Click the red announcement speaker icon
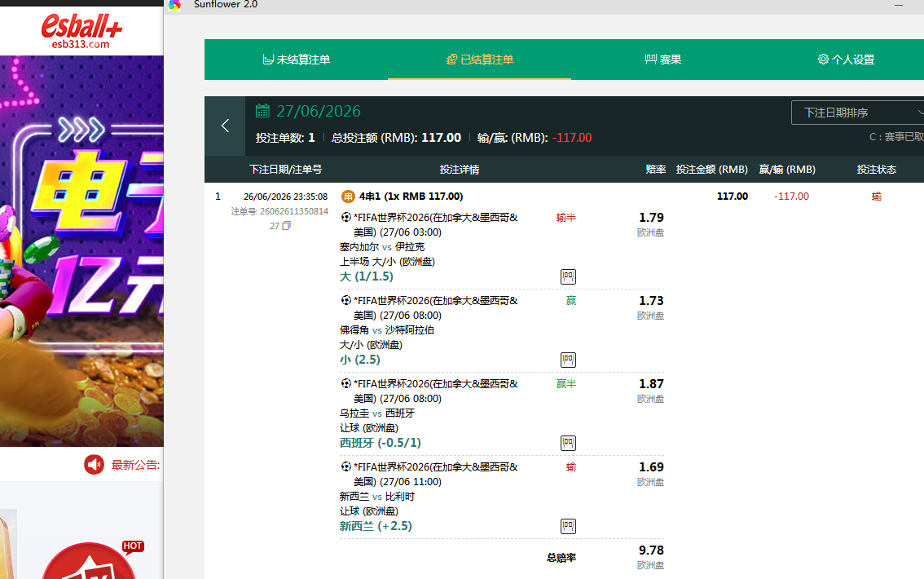 [x=94, y=465]
